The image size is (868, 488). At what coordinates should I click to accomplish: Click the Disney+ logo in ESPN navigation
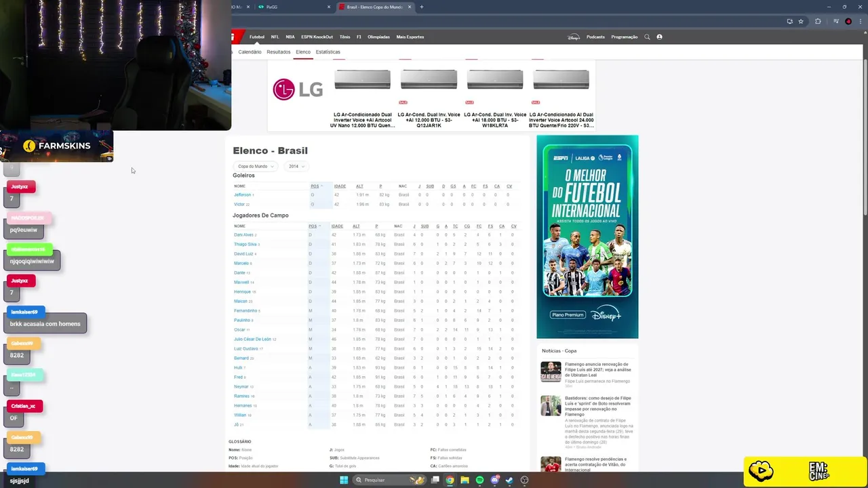[574, 37]
